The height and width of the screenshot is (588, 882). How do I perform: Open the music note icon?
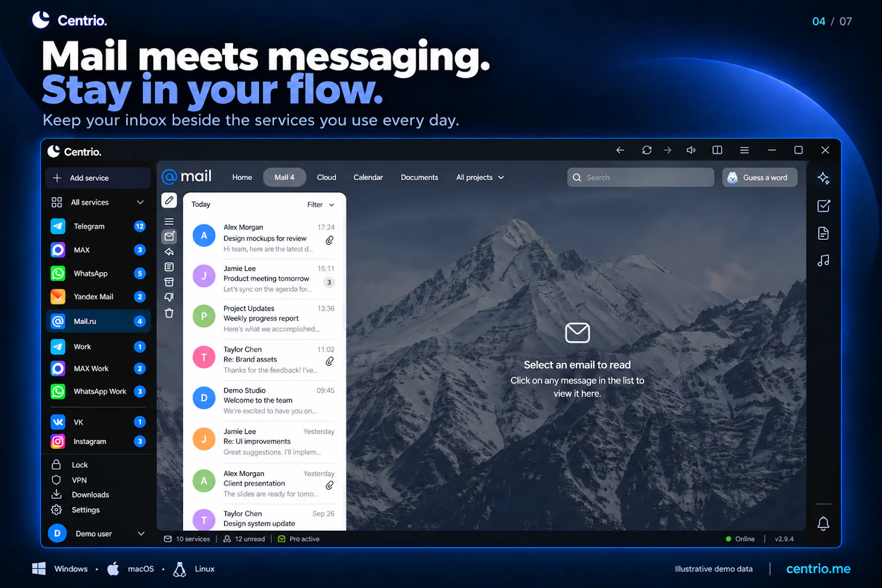coord(823,261)
